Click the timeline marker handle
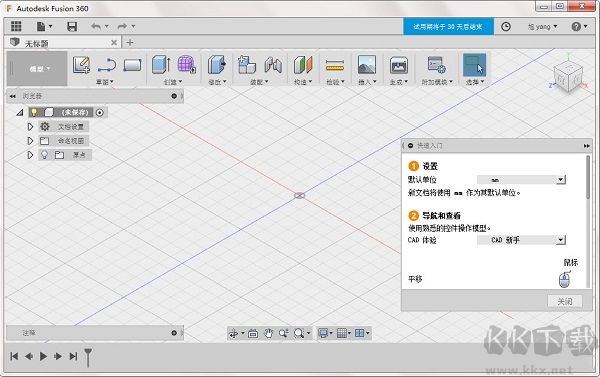The image size is (600, 377). [88, 357]
